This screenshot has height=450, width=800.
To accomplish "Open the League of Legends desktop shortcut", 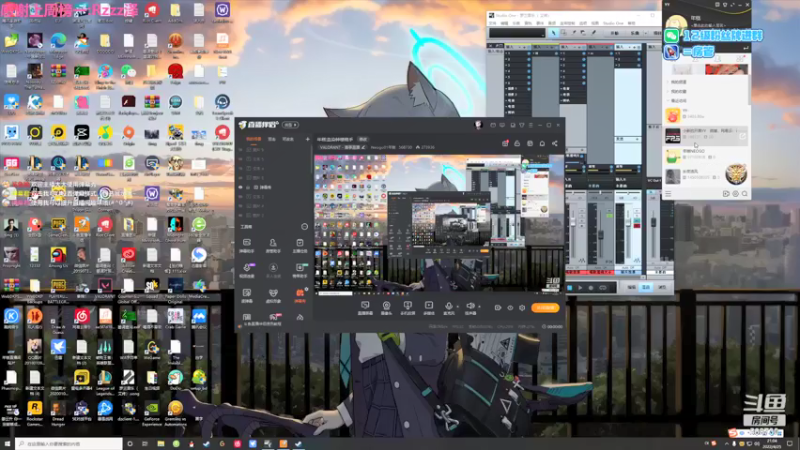I will pos(105,382).
